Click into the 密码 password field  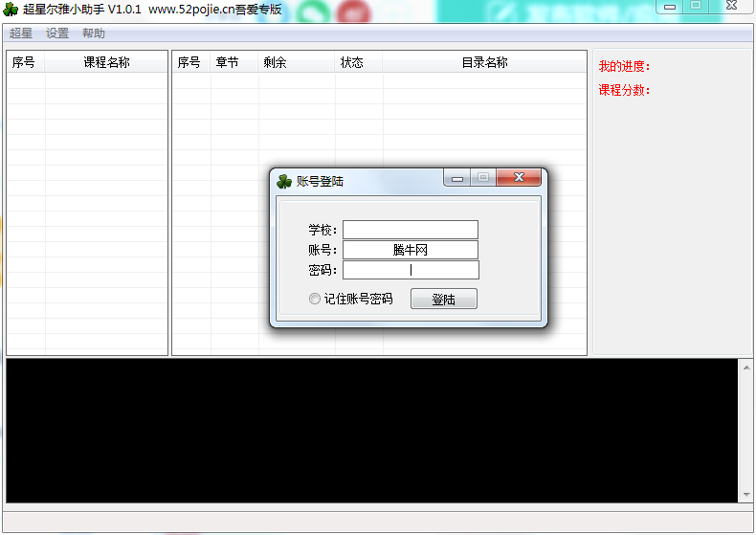[411, 270]
